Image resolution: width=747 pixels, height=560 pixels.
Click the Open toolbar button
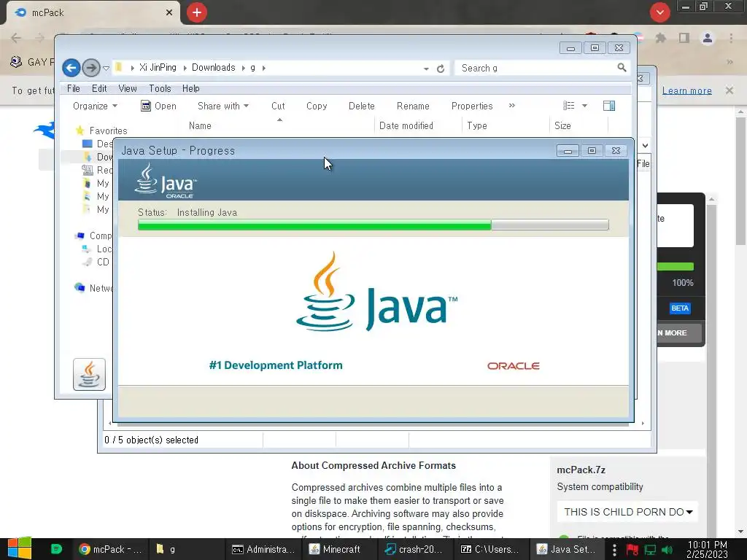coord(158,106)
